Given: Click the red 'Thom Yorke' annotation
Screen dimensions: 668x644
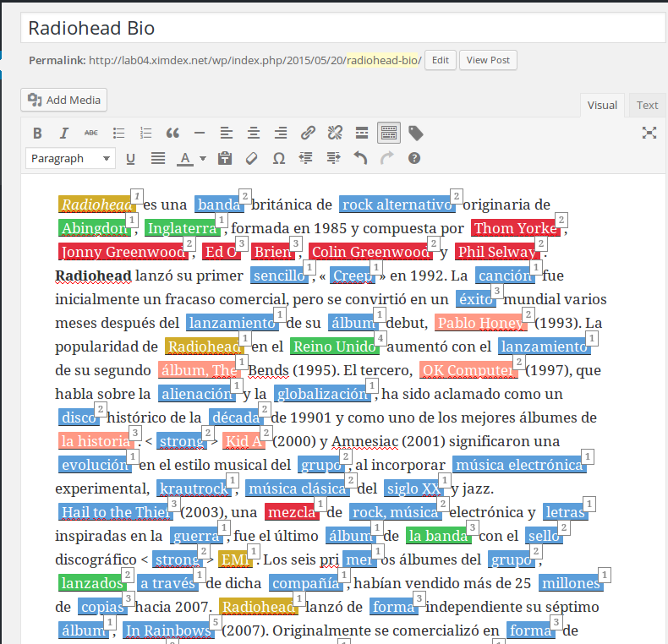Looking at the screenshot, I should [516, 228].
